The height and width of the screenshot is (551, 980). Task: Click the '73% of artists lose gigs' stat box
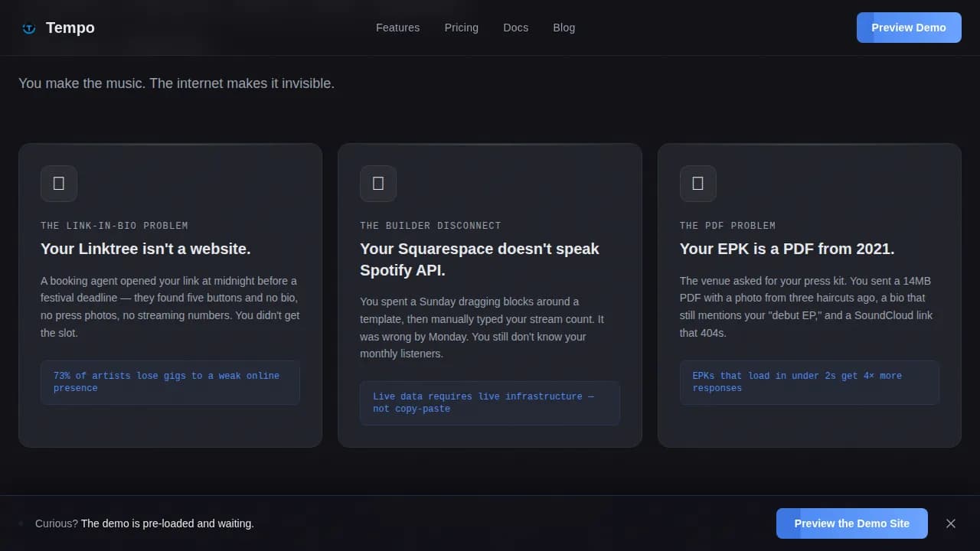[x=170, y=383]
